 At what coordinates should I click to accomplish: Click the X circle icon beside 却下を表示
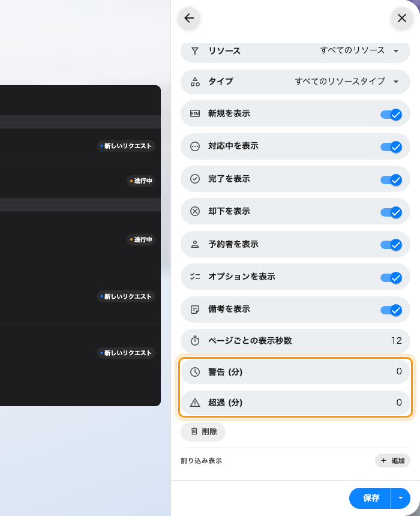pos(195,211)
